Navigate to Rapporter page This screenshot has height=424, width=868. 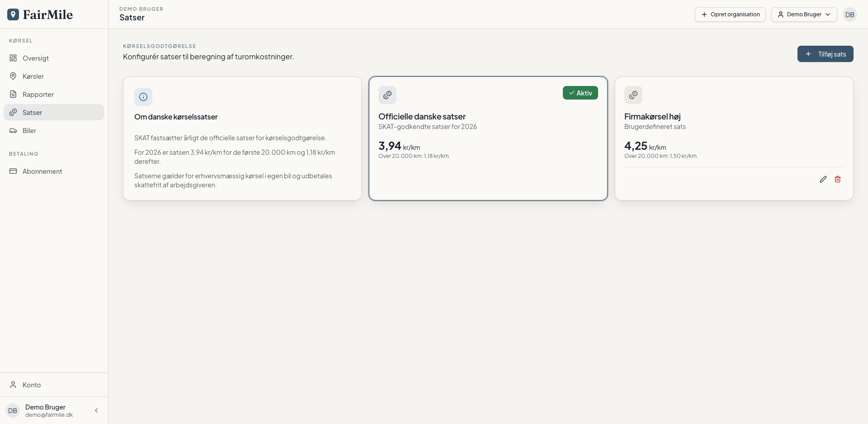tap(54, 94)
